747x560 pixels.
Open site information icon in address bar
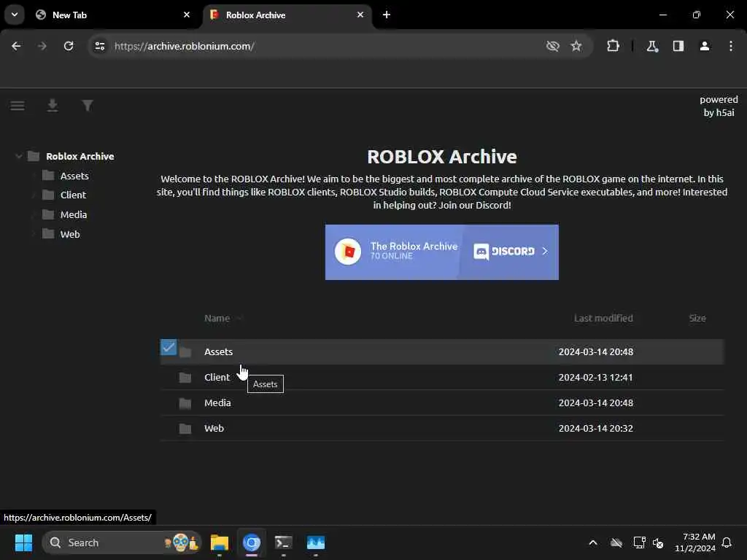pyautogui.click(x=99, y=46)
